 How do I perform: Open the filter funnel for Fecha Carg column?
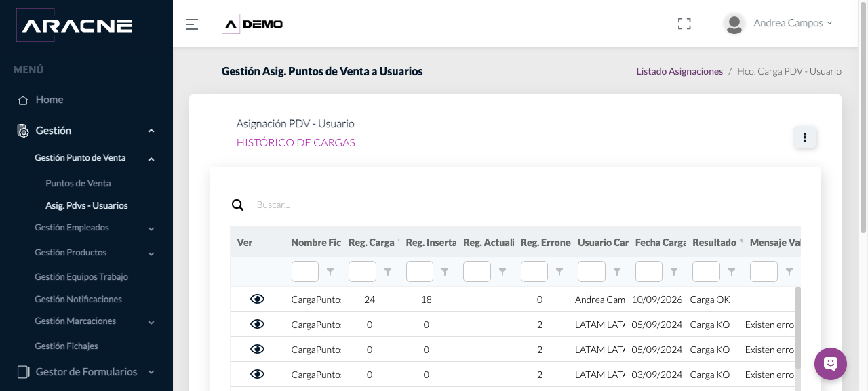674,272
